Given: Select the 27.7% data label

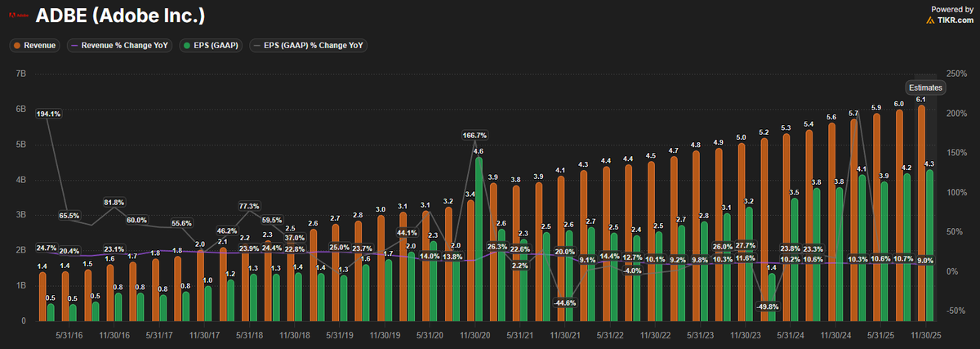Looking at the screenshot, I should (745, 246).
